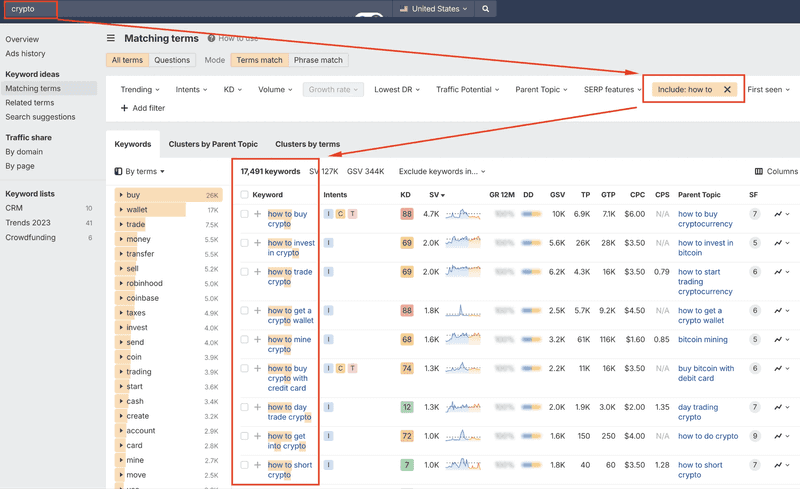Open the Trending filter dropdown
Viewport: 800px width, 489px height.
(140, 89)
